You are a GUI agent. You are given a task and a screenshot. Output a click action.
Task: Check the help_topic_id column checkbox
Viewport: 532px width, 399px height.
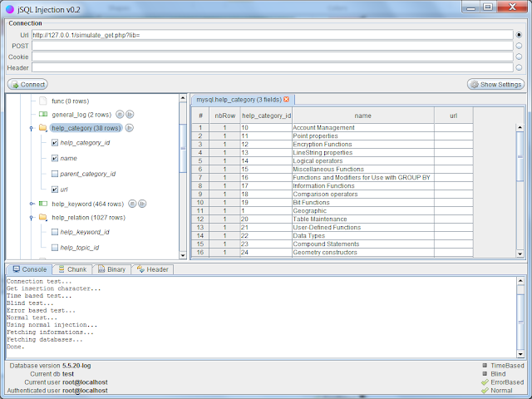[55, 248]
